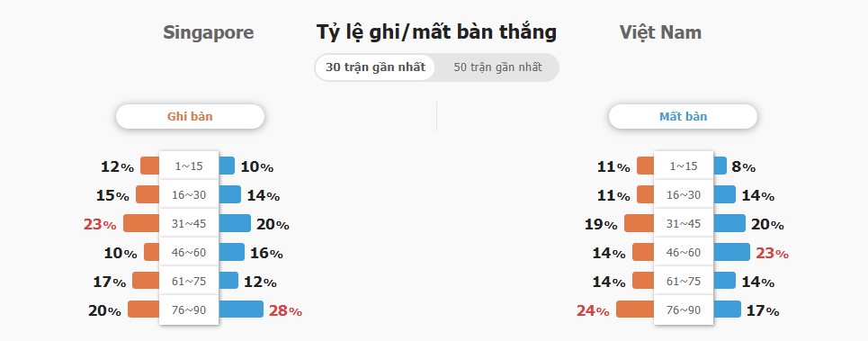
Task: Select the '30 trận gần nhất' tab
Action: point(375,67)
